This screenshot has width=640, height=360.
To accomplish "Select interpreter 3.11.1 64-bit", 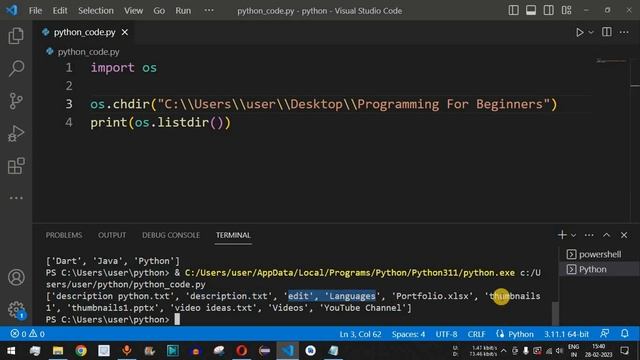I will (566, 334).
